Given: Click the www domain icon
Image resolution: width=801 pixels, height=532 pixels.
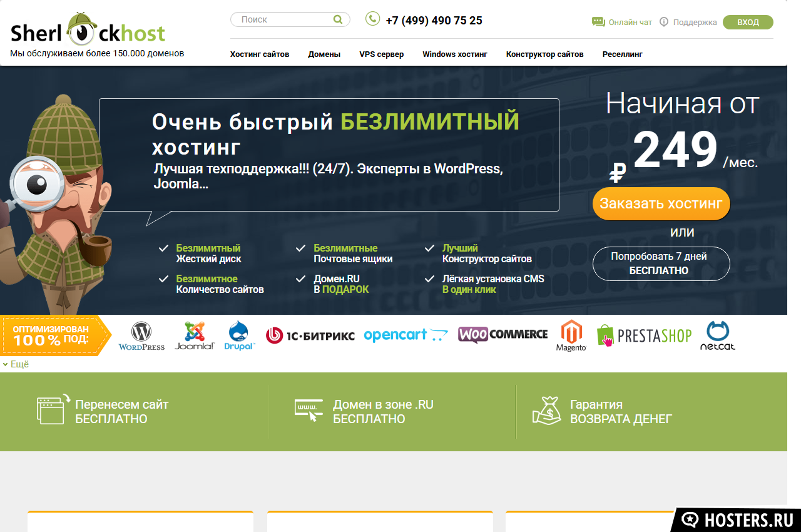Looking at the screenshot, I should click(309, 411).
